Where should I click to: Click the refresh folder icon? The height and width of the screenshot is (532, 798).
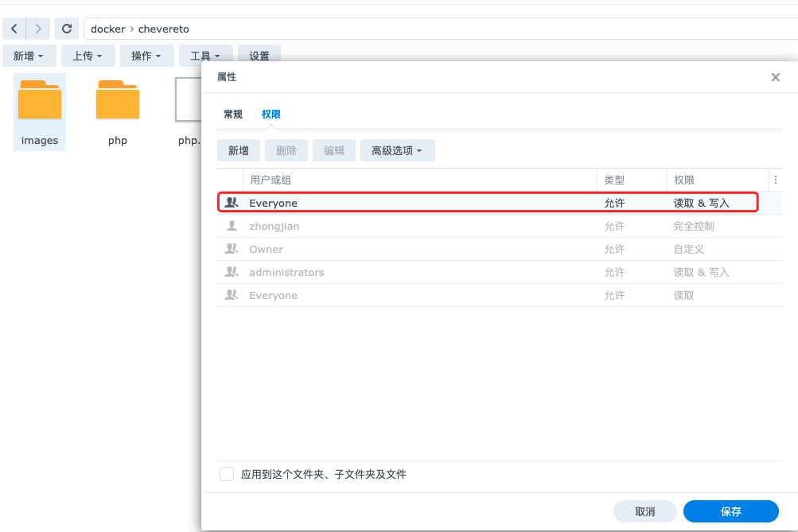(67, 29)
